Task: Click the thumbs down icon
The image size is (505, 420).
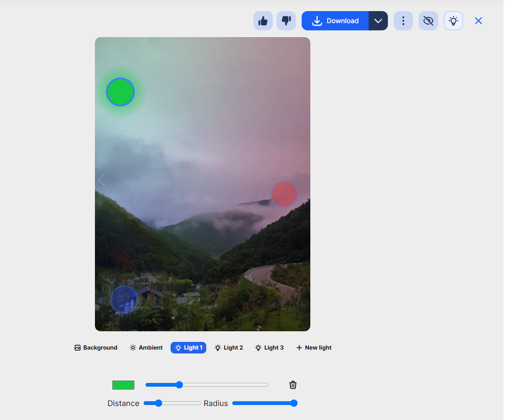Action: pyautogui.click(x=286, y=21)
